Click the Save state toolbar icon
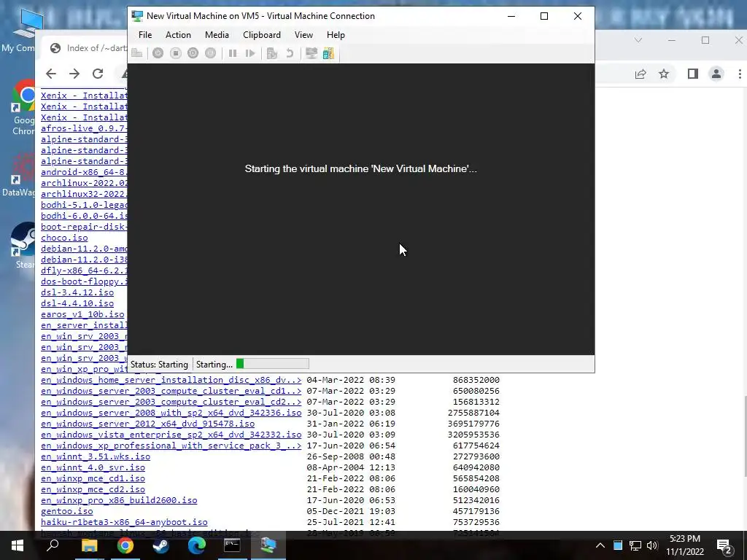Image resolution: width=747 pixels, height=560 pixels. (x=210, y=53)
